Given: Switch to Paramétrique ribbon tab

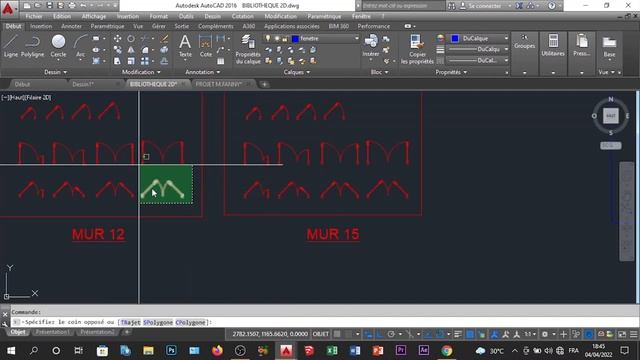Looking at the screenshot, I should 107,26.
